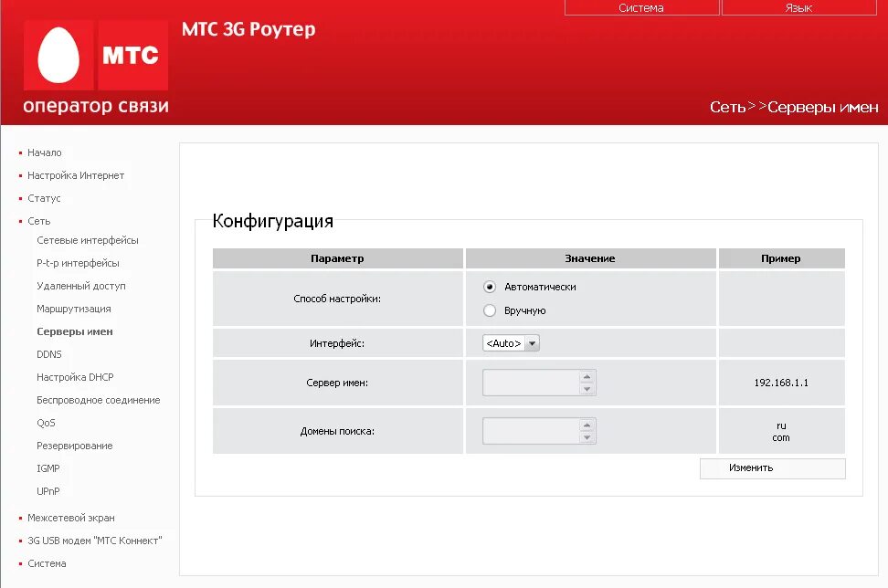Open the Статус section
This screenshot has width=888, height=588.
pyautogui.click(x=44, y=198)
